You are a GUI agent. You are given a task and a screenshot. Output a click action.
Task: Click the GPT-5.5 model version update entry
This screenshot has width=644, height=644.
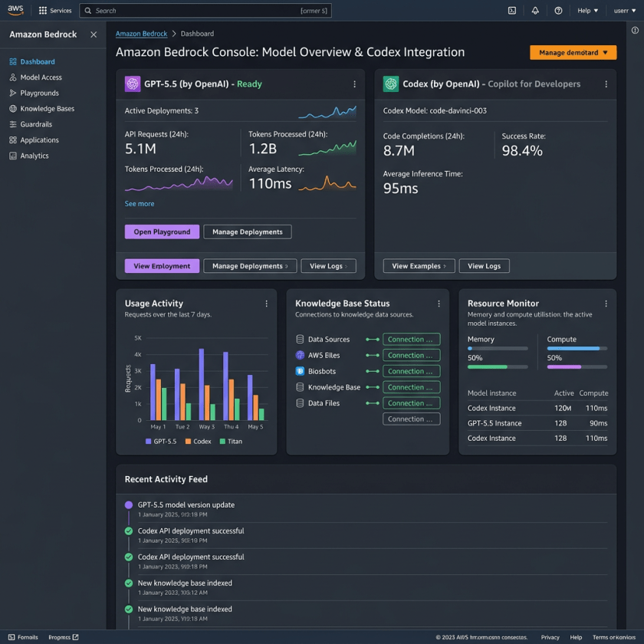click(186, 505)
